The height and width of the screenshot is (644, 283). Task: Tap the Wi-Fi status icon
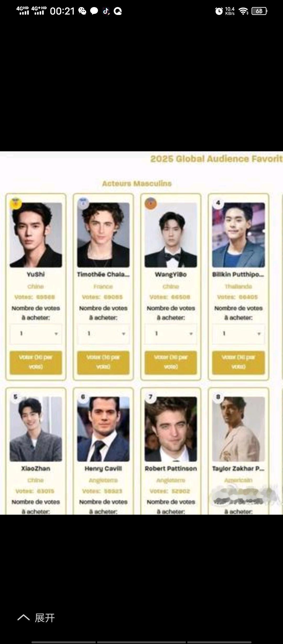click(x=244, y=11)
